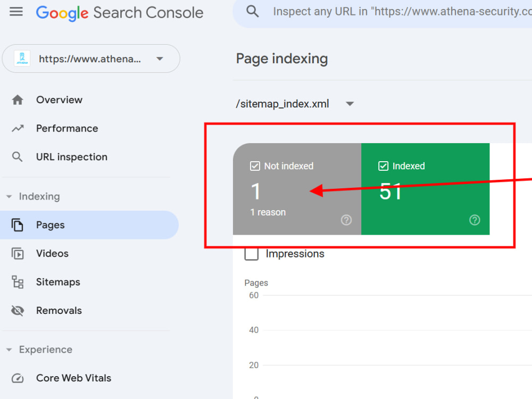Toggle the Not indexed checkbox
This screenshot has width=532, height=399.
pyautogui.click(x=255, y=166)
